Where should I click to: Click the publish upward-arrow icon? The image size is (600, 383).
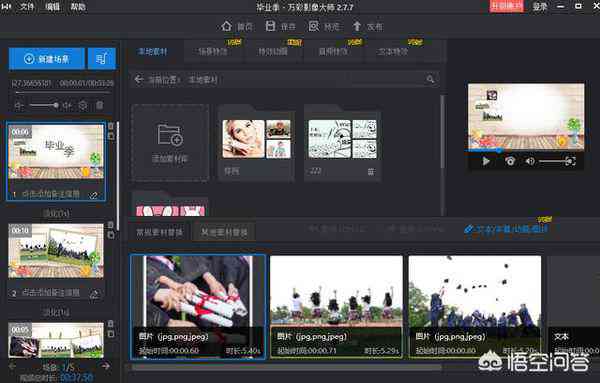[357, 26]
